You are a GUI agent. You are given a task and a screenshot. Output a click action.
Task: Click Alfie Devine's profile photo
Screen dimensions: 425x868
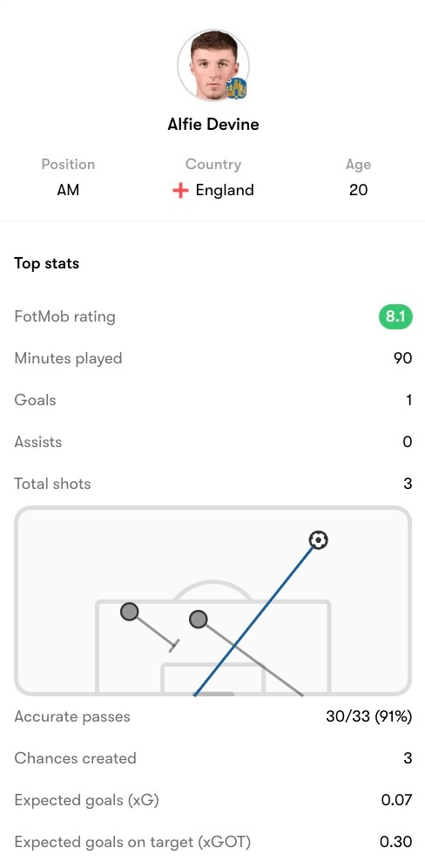pyautogui.click(x=213, y=65)
